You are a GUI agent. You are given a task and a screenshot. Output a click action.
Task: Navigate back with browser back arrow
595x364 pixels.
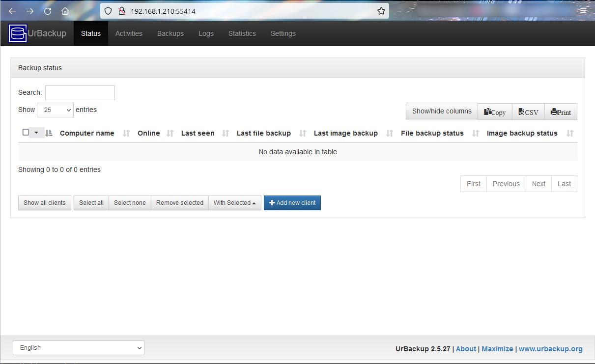tap(12, 11)
